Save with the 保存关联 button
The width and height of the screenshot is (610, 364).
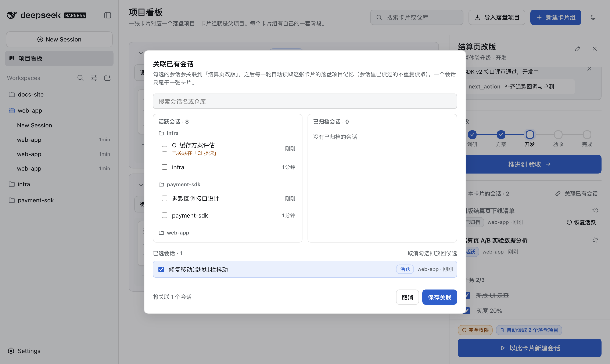(x=439, y=297)
